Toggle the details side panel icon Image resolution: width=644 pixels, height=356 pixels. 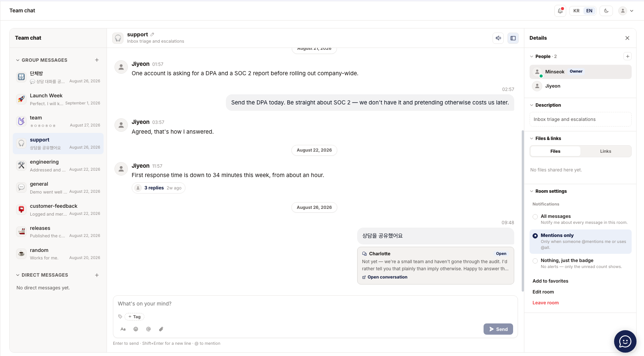pos(513,38)
